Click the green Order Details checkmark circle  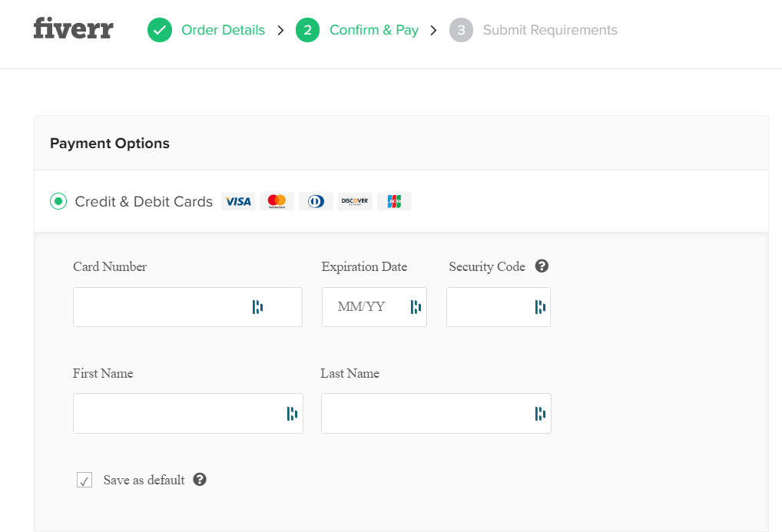pos(160,30)
